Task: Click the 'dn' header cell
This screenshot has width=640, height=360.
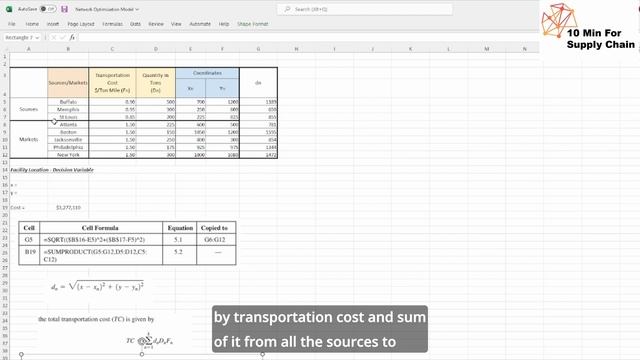Action: pos(258,82)
